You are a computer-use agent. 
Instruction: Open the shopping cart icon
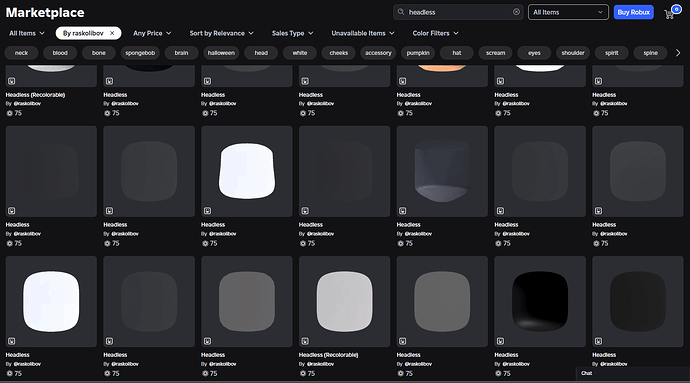click(x=669, y=15)
